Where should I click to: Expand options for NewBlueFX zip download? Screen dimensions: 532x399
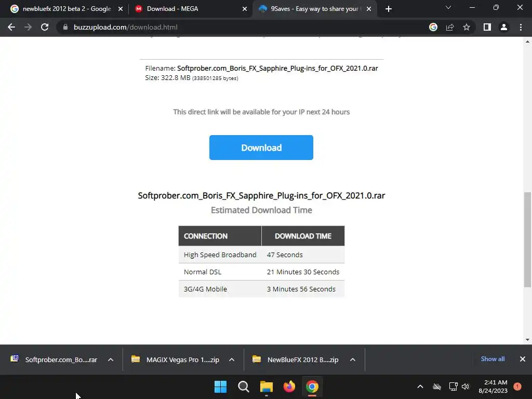point(353,360)
